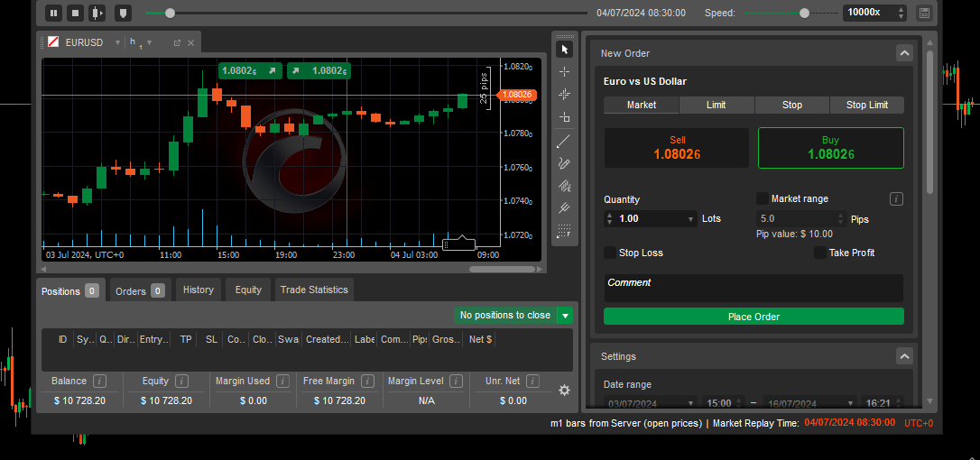This screenshot has width=980, height=460.
Task: Open the Quantity lots dropdown
Action: (x=690, y=219)
